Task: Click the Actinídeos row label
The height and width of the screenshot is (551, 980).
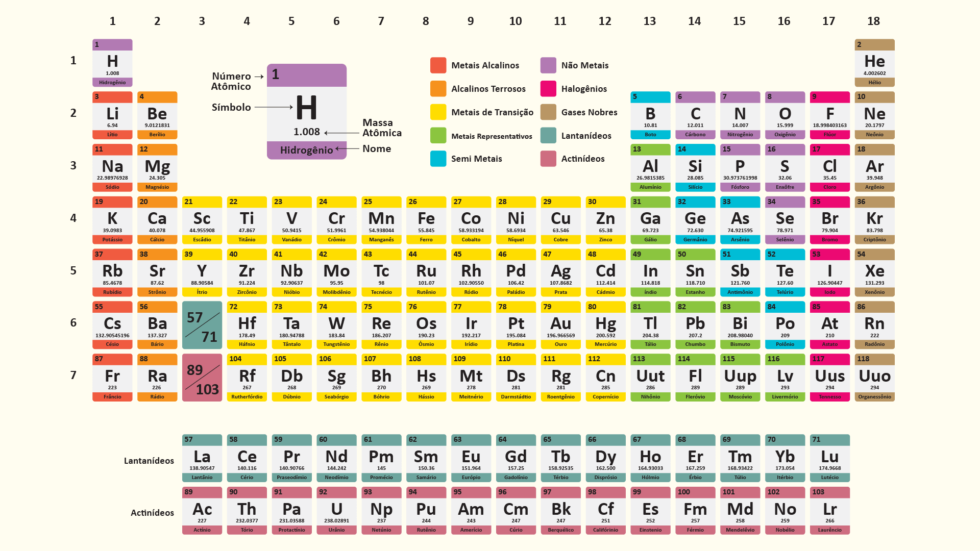Action: (x=152, y=513)
